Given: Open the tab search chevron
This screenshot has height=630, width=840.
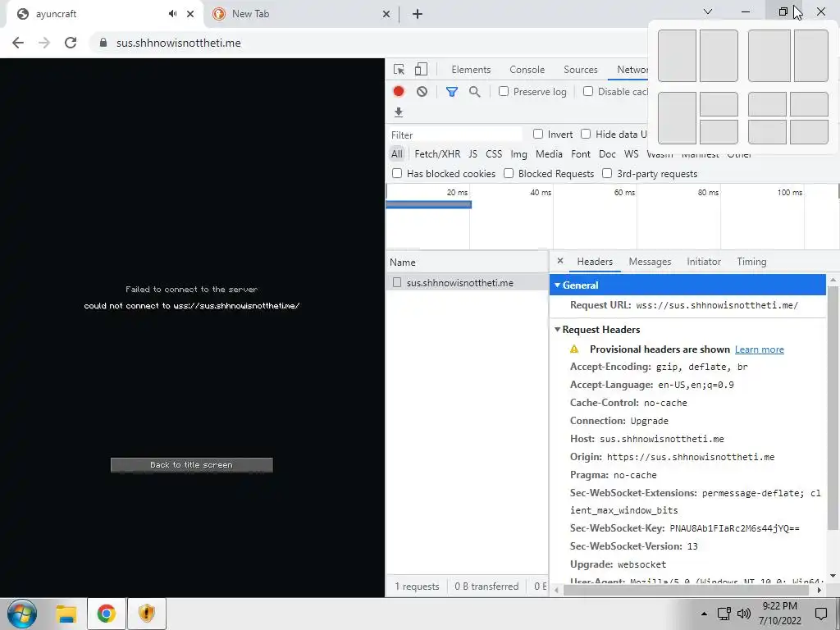Looking at the screenshot, I should click(x=708, y=11).
